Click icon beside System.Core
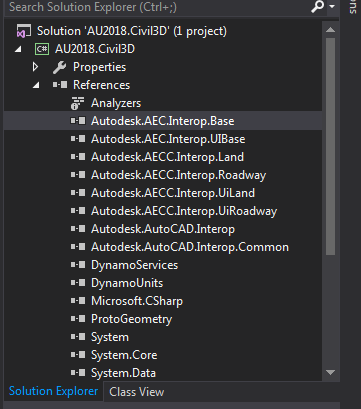361x409 pixels. (x=78, y=355)
